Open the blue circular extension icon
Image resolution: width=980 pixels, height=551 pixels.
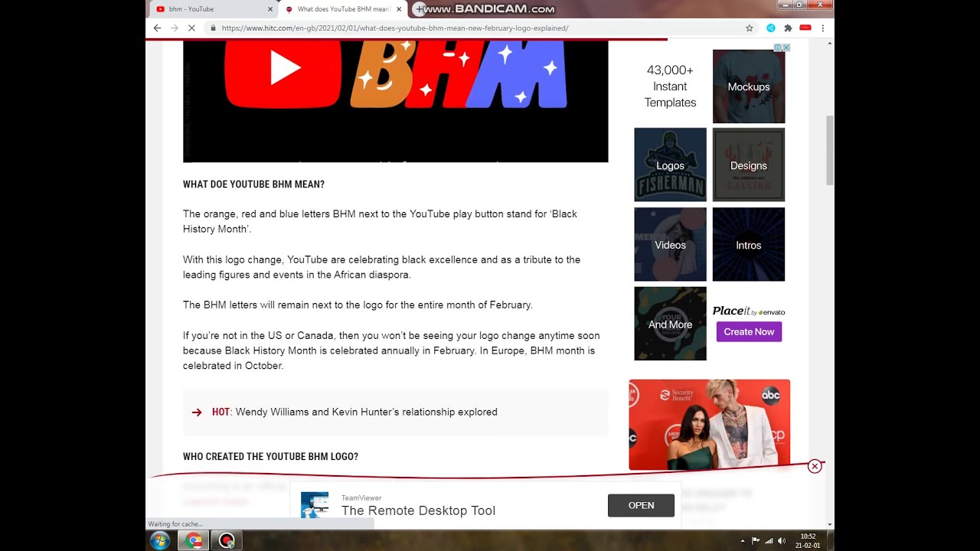[771, 28]
